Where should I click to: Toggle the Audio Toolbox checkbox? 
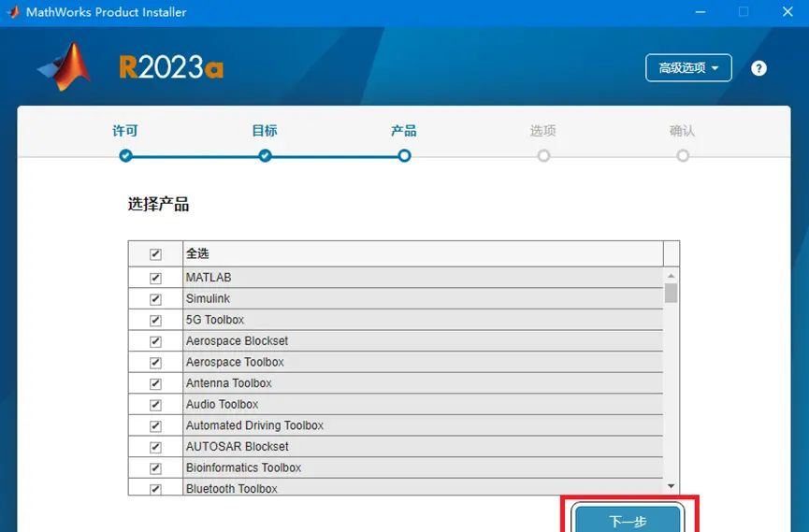155,405
